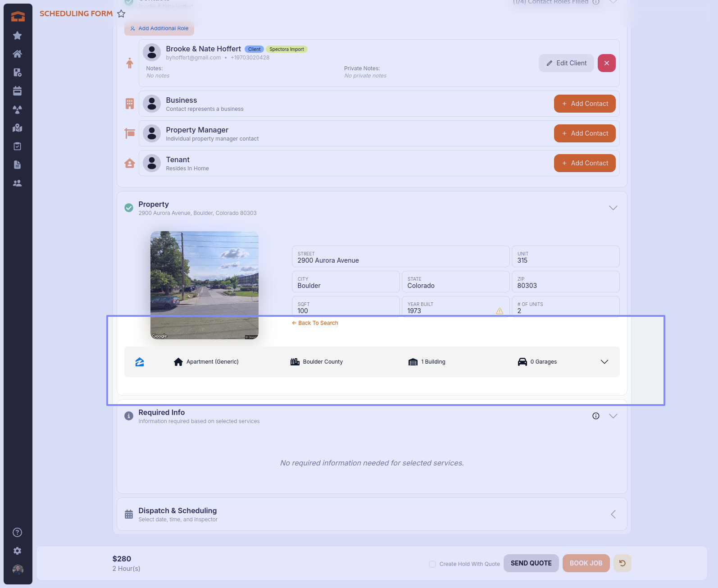This screenshot has width=718, height=588.
Task: Click the reset arrow beside Book Job
Action: [622, 563]
